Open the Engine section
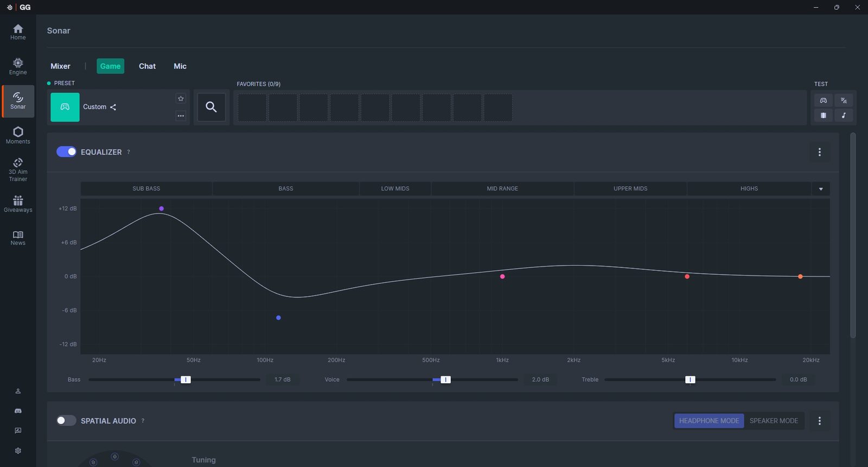 pos(18,67)
